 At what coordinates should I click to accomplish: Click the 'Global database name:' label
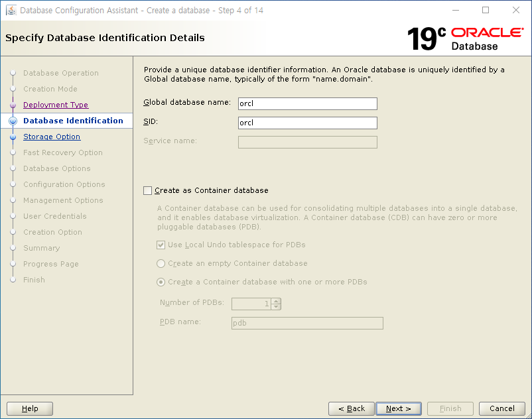pos(187,102)
